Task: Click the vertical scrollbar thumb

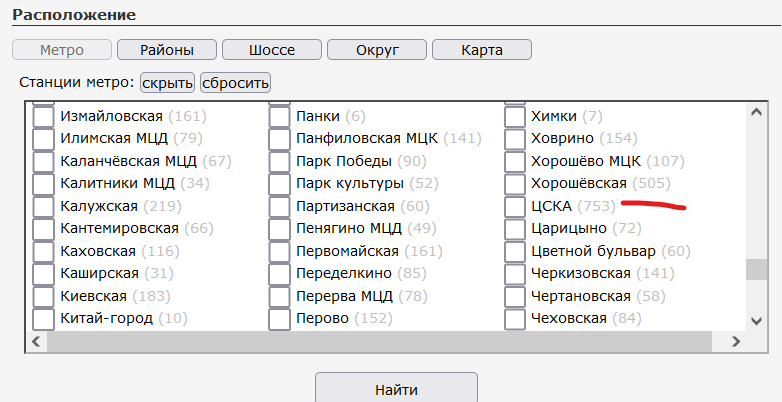Action: pos(756,271)
